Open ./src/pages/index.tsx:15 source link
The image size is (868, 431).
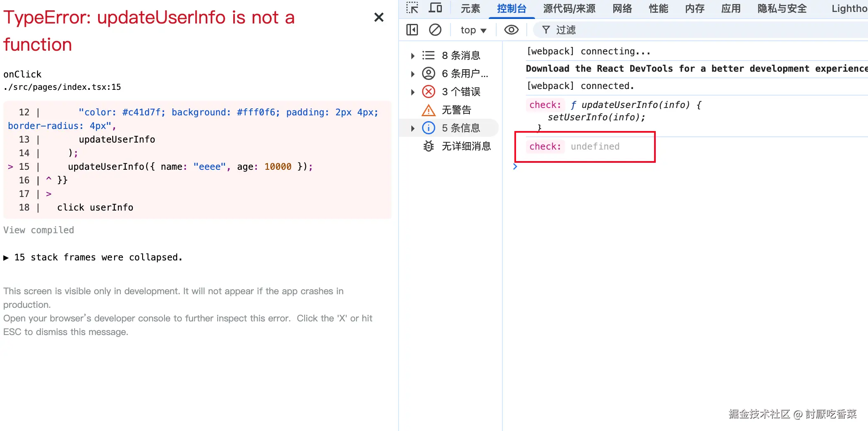point(62,87)
